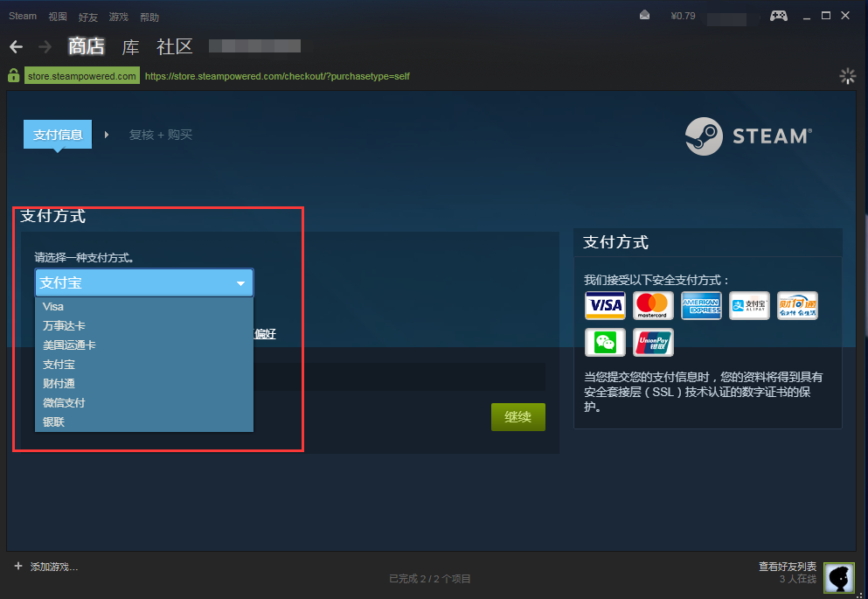
Task: Click the ¥0.79 wallet balance
Action: point(683,16)
